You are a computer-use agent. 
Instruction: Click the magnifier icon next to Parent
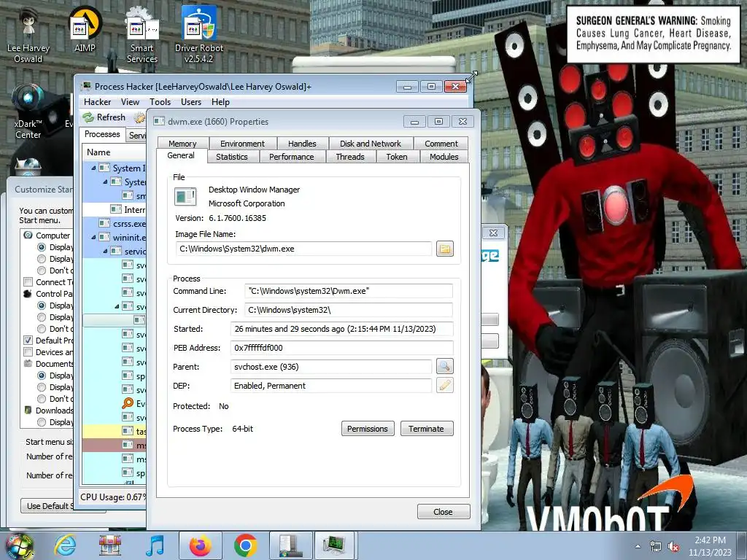point(444,366)
